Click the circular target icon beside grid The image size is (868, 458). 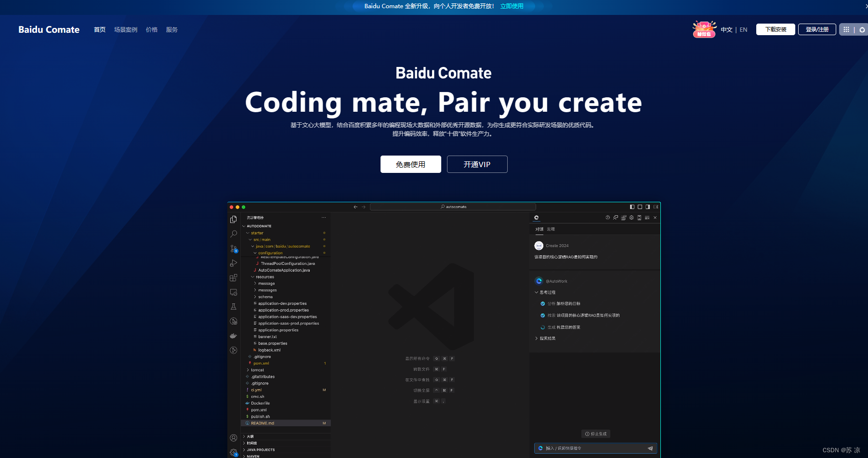862,30
